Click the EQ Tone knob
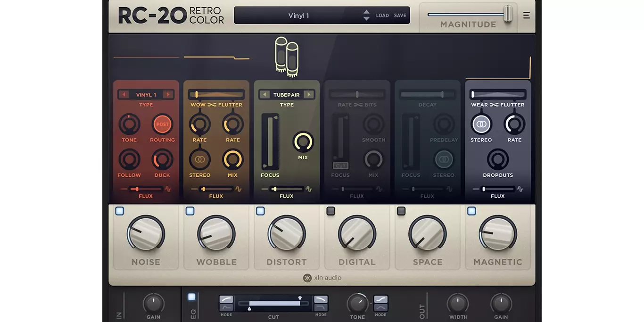 pyautogui.click(x=357, y=303)
